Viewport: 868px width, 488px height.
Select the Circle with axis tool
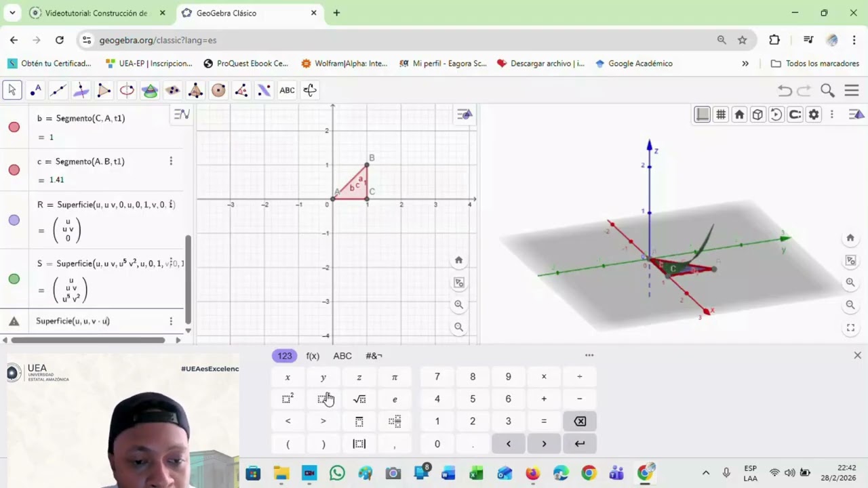tap(127, 90)
